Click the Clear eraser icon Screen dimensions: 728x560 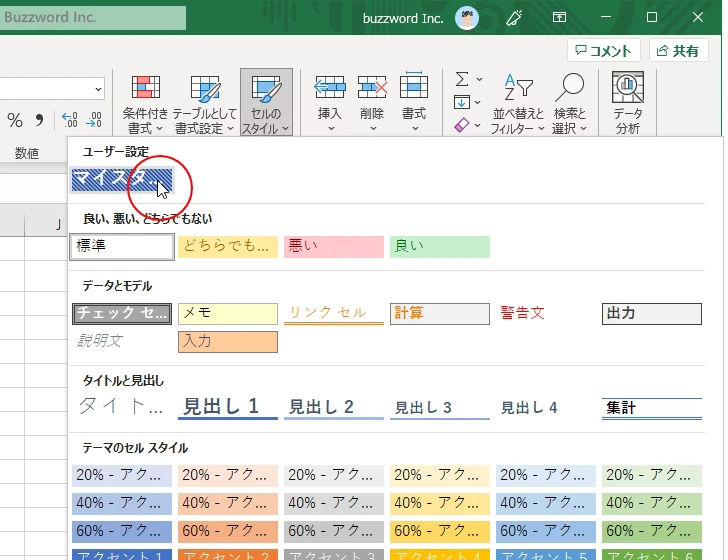(x=462, y=125)
